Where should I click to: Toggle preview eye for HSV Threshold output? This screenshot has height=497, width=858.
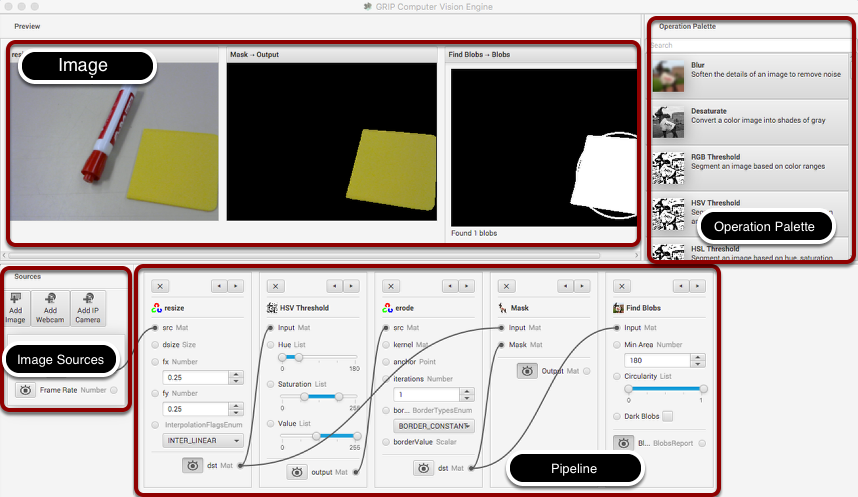pos(300,472)
